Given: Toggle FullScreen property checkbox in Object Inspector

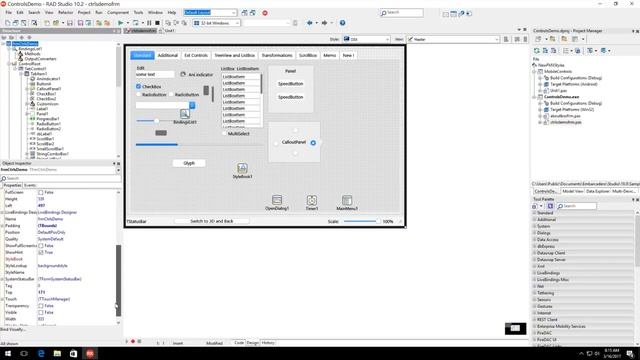Looking at the screenshot, I should 41,192.
